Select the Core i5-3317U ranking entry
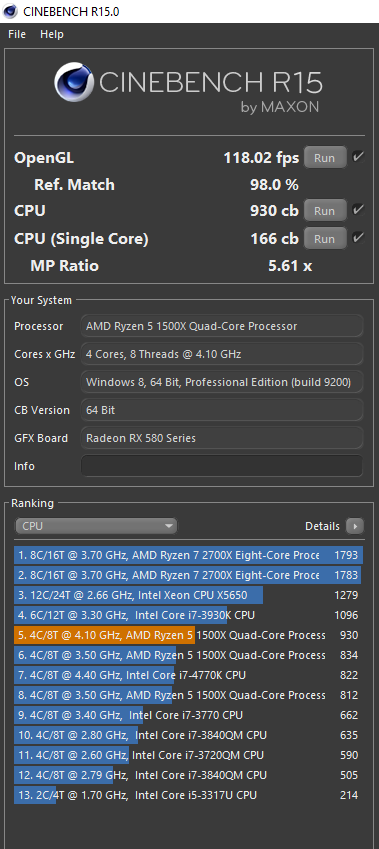The image size is (379, 849). click(x=188, y=795)
